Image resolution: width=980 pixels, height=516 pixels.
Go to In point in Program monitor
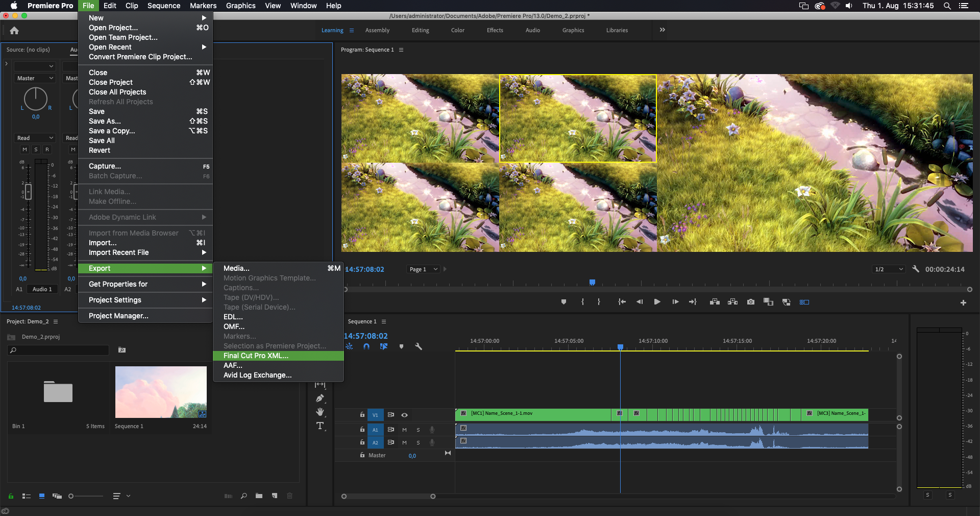pyautogui.click(x=622, y=302)
